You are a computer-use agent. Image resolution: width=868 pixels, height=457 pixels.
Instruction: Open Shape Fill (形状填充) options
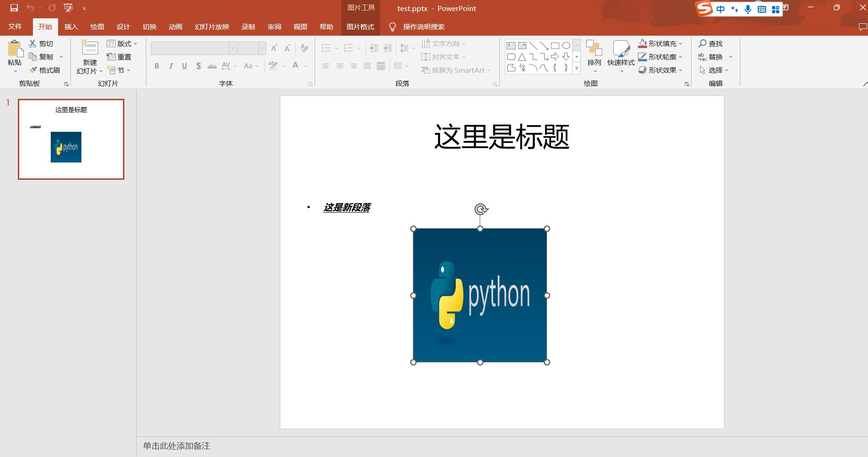tap(659, 43)
